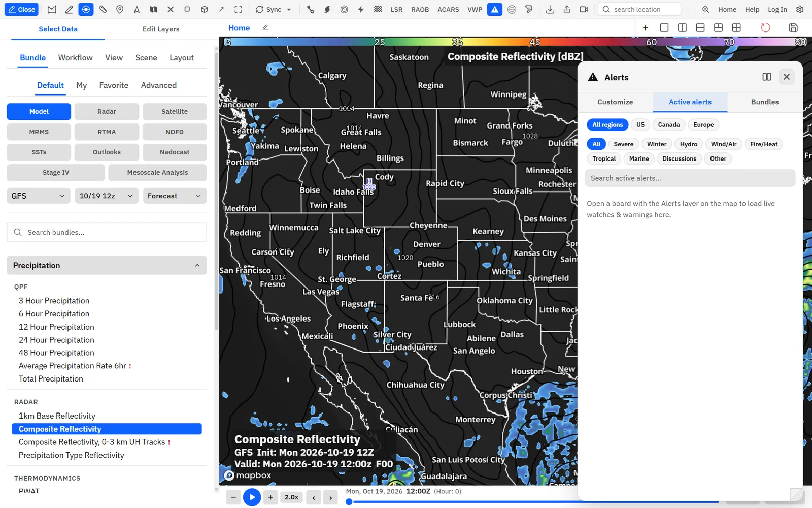Select the pencil draw tool
The width and height of the screenshot is (812, 508).
(69, 9)
